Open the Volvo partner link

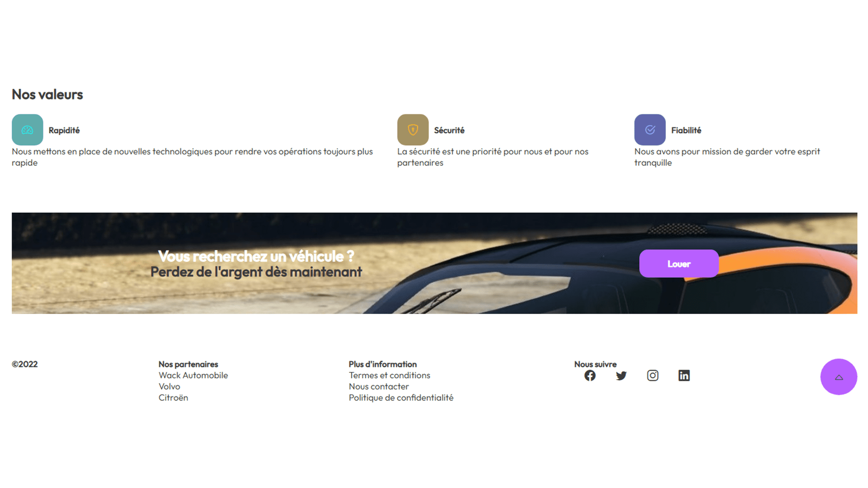pos(169,387)
